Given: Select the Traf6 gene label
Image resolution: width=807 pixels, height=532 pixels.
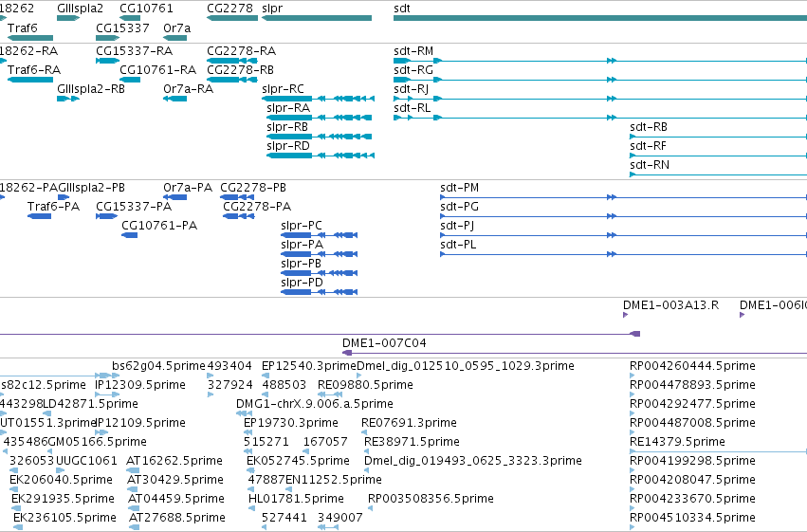Looking at the screenshot, I should (x=23, y=28).
